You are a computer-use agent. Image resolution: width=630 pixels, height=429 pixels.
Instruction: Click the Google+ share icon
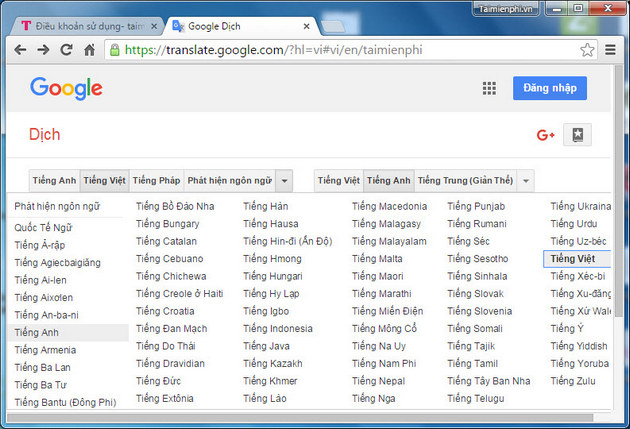[545, 135]
